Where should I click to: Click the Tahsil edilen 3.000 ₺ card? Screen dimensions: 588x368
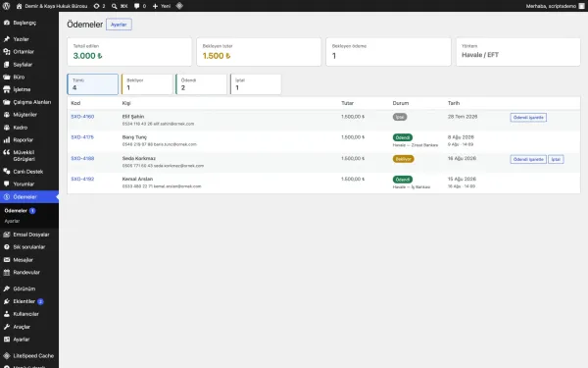pyautogui.click(x=129, y=52)
